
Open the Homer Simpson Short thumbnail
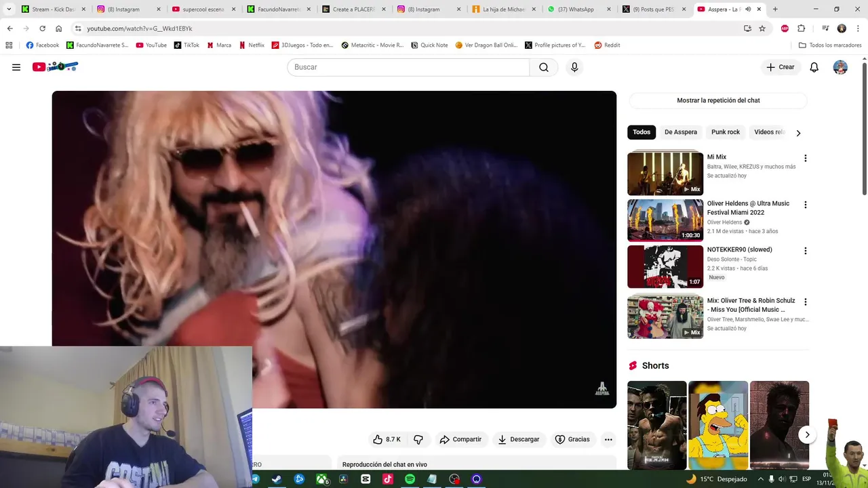(718, 425)
